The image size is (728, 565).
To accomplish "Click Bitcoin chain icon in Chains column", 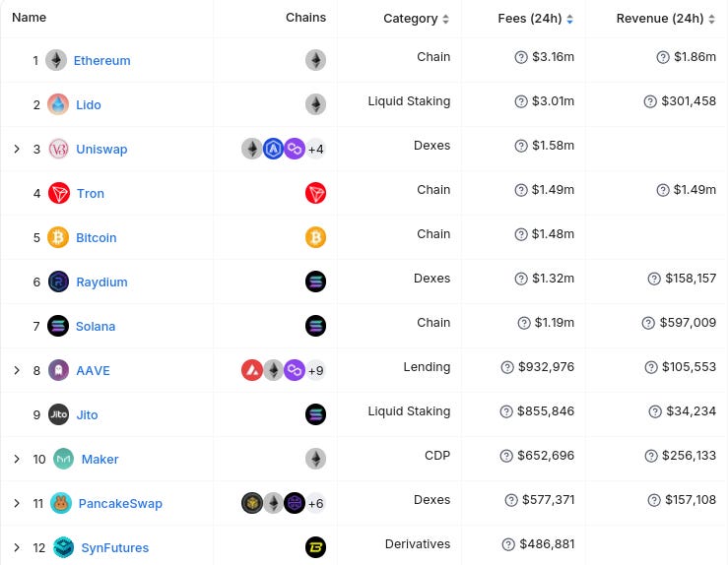I will (x=315, y=237).
